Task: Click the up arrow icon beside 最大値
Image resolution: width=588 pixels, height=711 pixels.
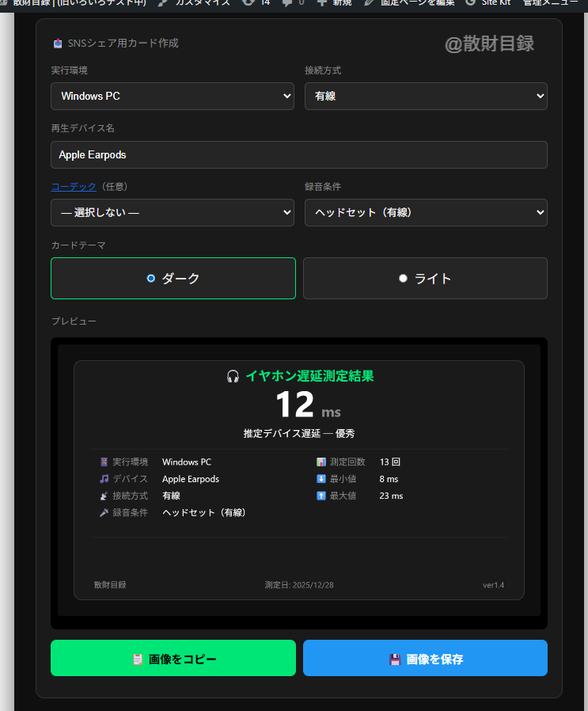Action: (321, 496)
